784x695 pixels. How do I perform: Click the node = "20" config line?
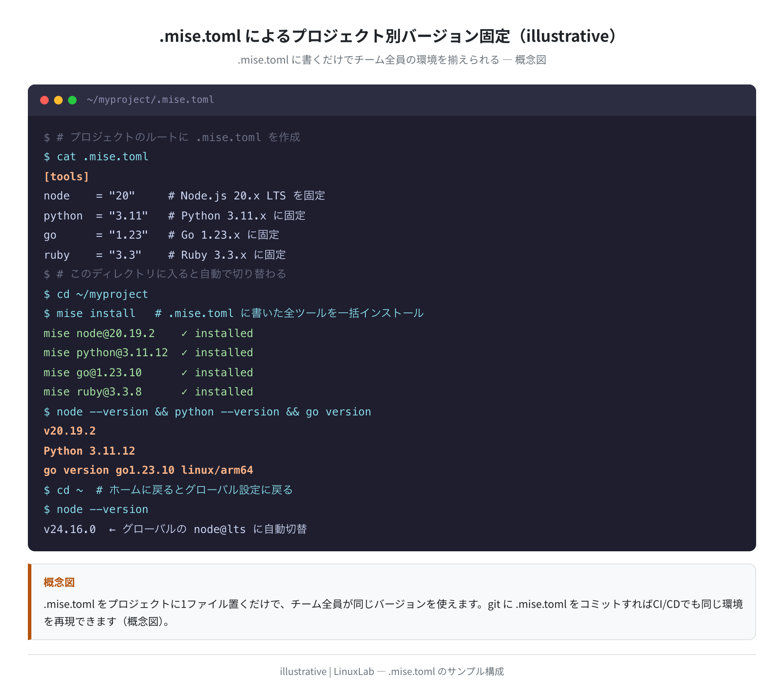tap(184, 196)
